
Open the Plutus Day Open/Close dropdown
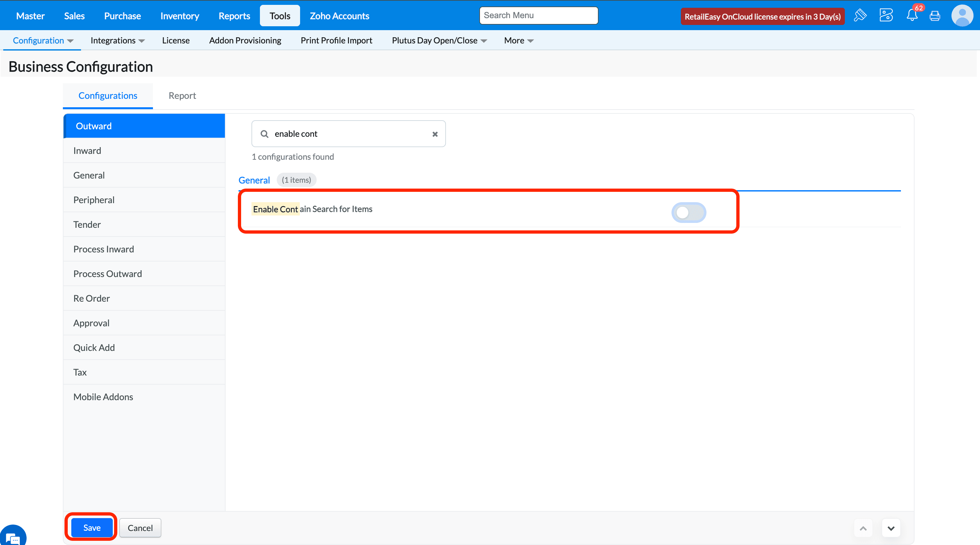(439, 40)
